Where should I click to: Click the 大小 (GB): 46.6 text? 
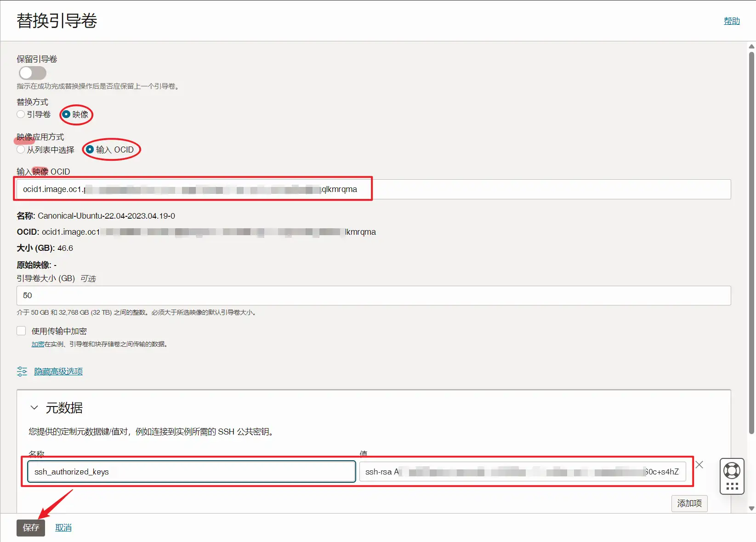(45, 248)
